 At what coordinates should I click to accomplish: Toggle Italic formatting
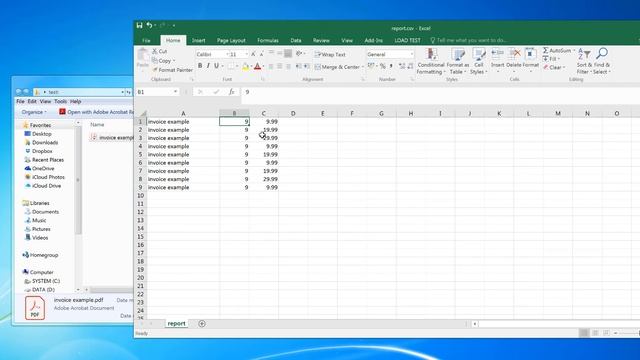click(208, 66)
